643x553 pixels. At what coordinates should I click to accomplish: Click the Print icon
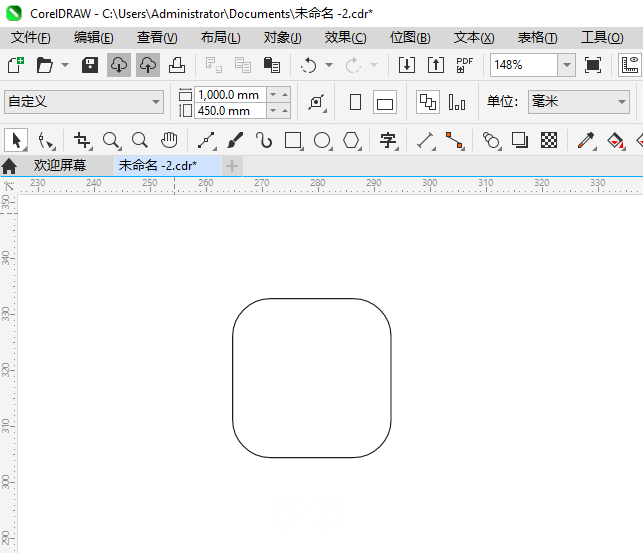pyautogui.click(x=177, y=65)
